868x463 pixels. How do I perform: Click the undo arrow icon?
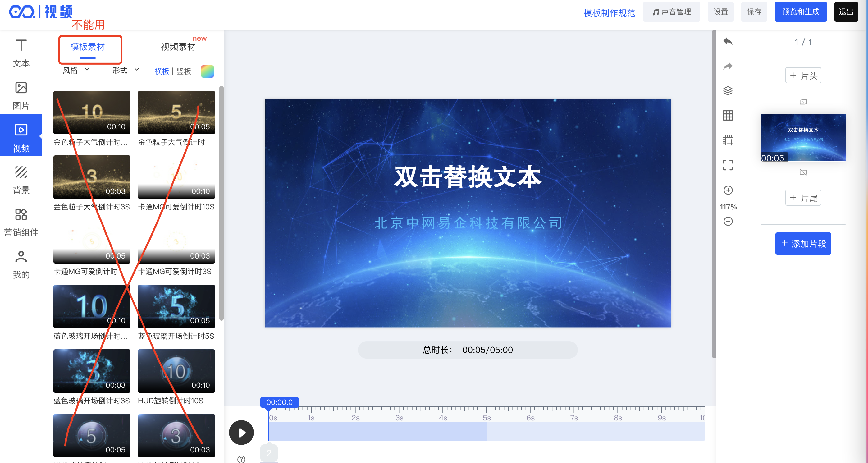point(728,41)
